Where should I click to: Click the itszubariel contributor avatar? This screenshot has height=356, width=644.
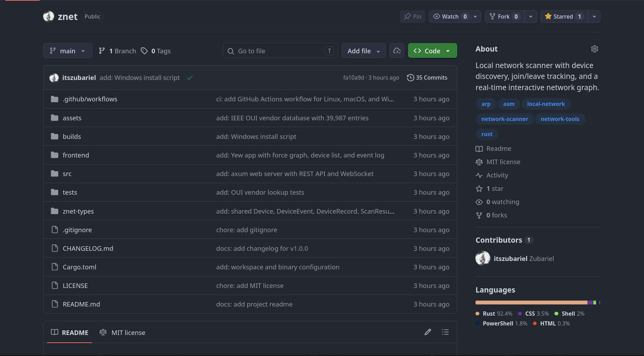coord(483,258)
